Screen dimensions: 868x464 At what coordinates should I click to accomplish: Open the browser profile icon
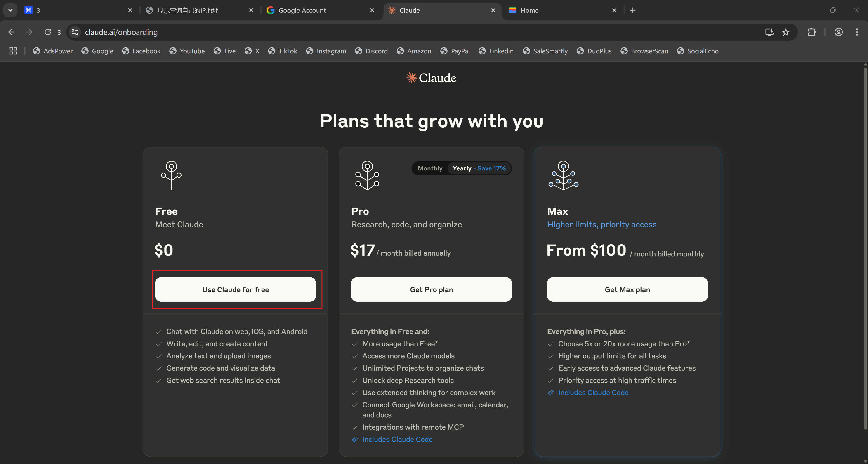[x=839, y=32]
